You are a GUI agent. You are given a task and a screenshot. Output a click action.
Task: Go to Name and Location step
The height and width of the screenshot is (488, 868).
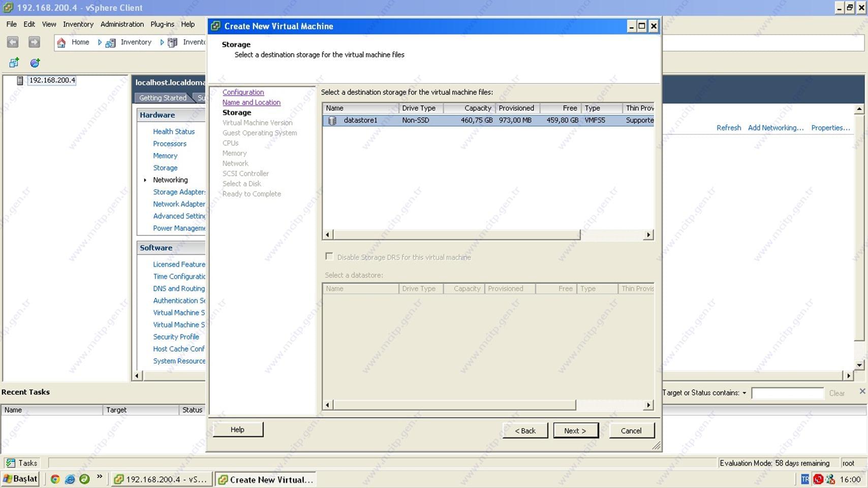point(251,102)
